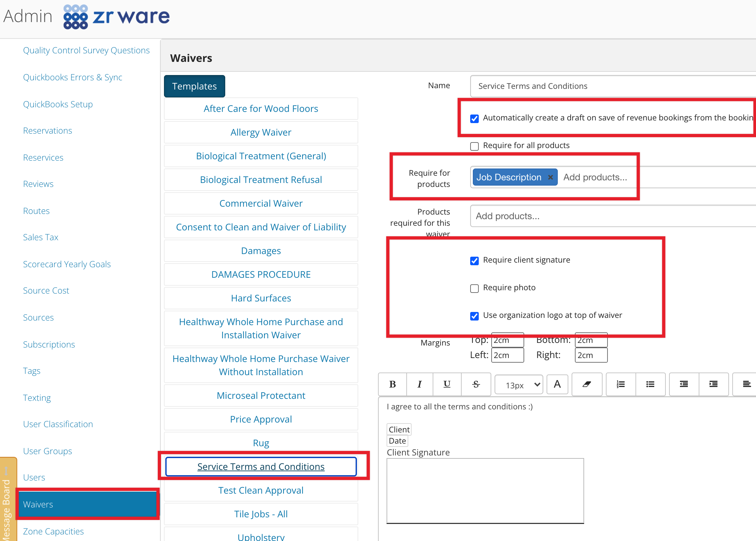This screenshot has height=541, width=756.
Task: Uncheck Automatically create a draft checkbox
Action: (474, 118)
